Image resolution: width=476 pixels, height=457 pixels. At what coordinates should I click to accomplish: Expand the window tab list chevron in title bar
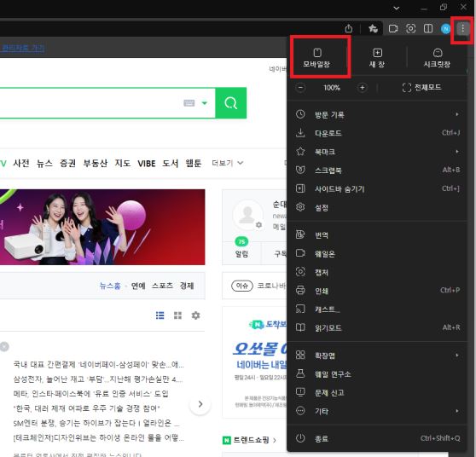coord(396,9)
